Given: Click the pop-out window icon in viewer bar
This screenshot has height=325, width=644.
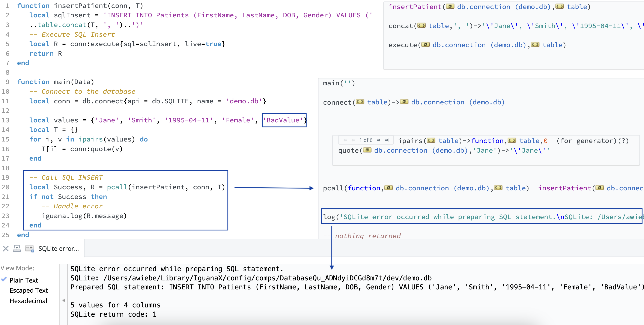Looking at the screenshot, I should point(17,248).
